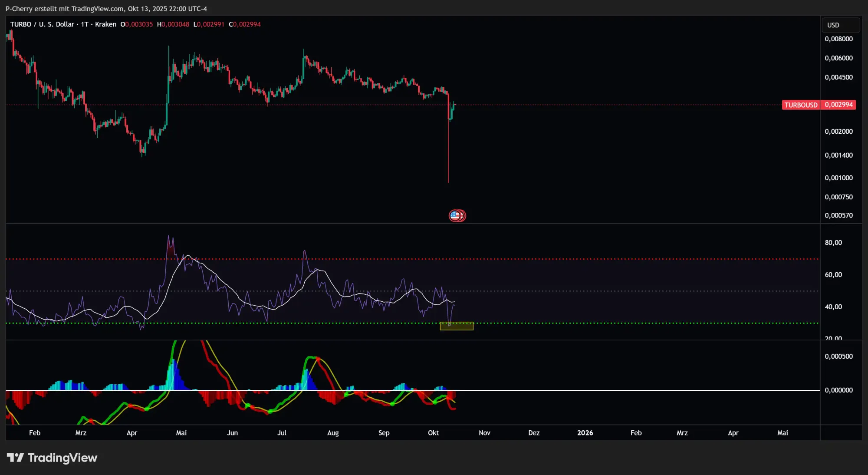Click the TURBO / U. S. Dollar symbol title
Image resolution: width=868 pixels, height=475 pixels.
pyautogui.click(x=42, y=24)
